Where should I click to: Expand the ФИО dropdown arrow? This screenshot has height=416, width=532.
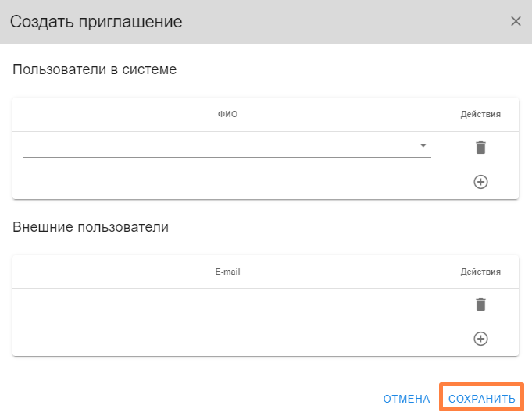[423, 146]
